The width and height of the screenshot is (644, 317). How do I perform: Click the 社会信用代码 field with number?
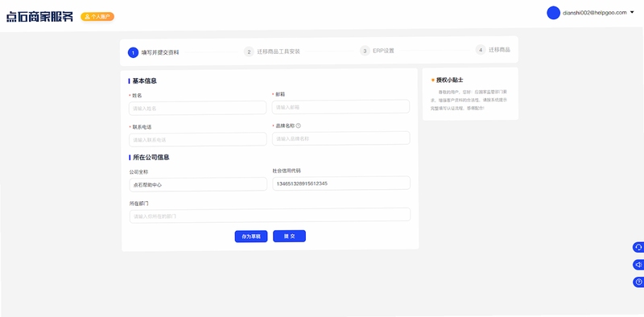point(341,183)
